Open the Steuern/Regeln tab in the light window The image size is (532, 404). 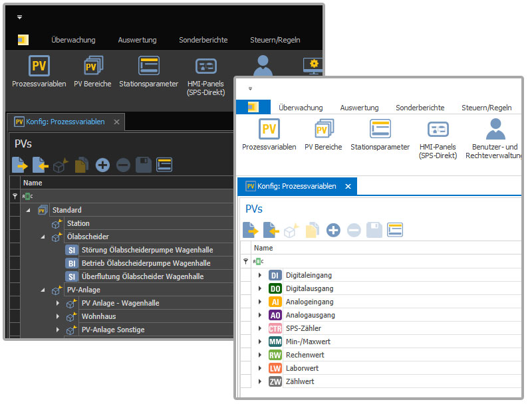pos(487,108)
